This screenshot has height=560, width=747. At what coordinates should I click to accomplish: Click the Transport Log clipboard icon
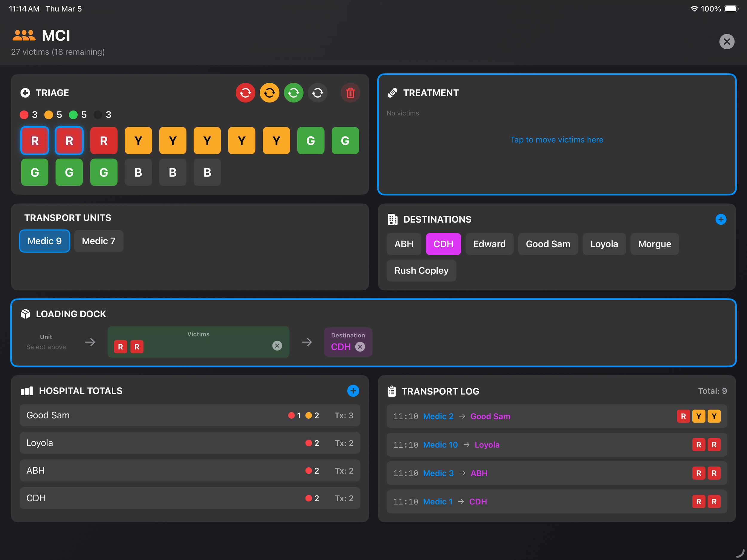point(391,391)
